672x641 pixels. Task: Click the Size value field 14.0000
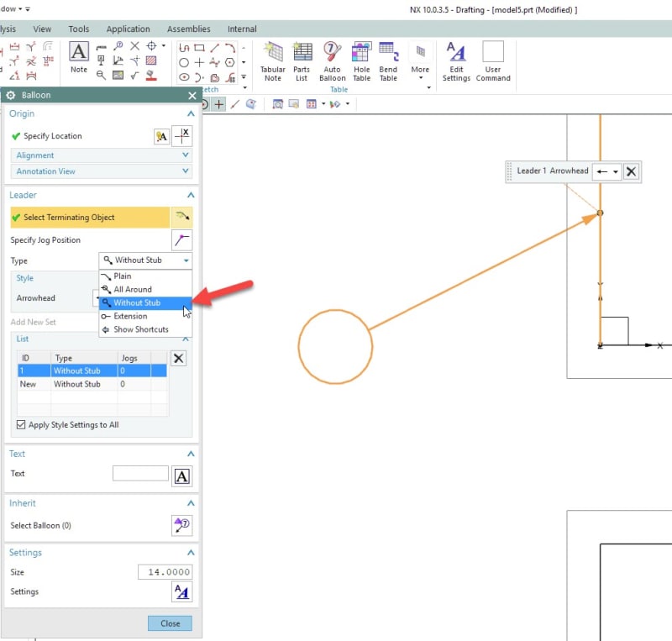[x=165, y=572]
